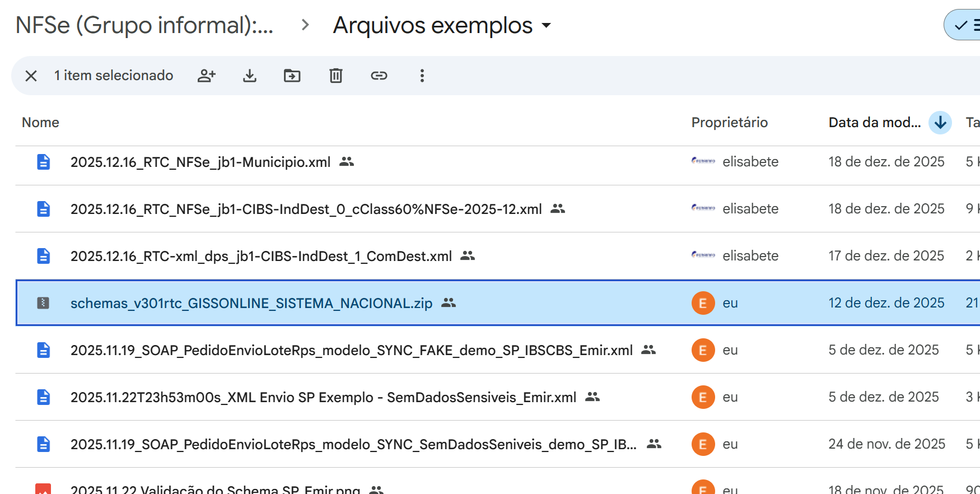Open the three-dot more actions menu
Image resolution: width=980 pixels, height=494 pixels.
[422, 76]
